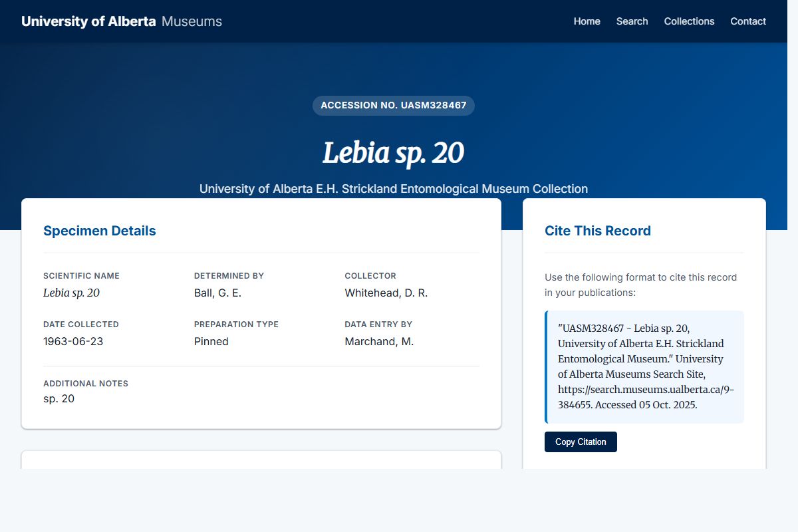Screen dimensions: 798x532
Task: Open the Search page from the navbar
Action: pyautogui.click(x=632, y=21)
